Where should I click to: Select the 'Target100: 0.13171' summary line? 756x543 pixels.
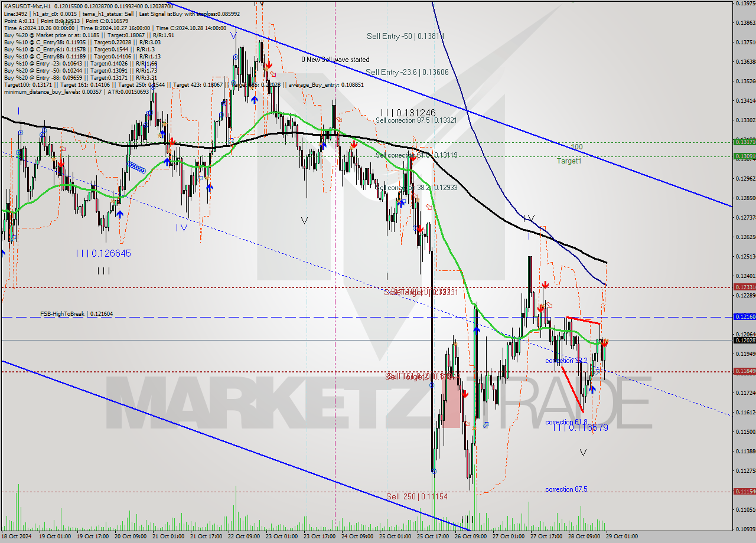(183, 84)
